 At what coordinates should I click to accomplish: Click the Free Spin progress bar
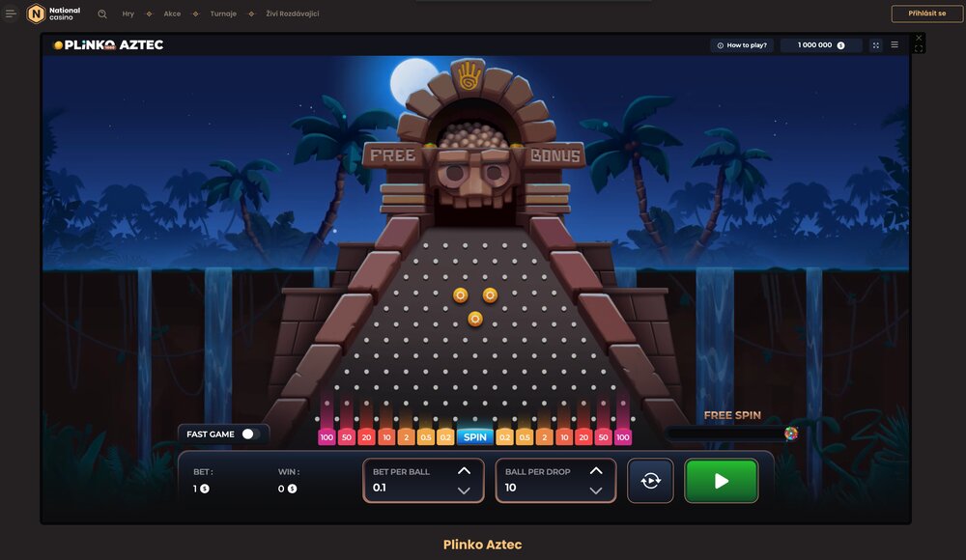pyautogui.click(x=729, y=434)
